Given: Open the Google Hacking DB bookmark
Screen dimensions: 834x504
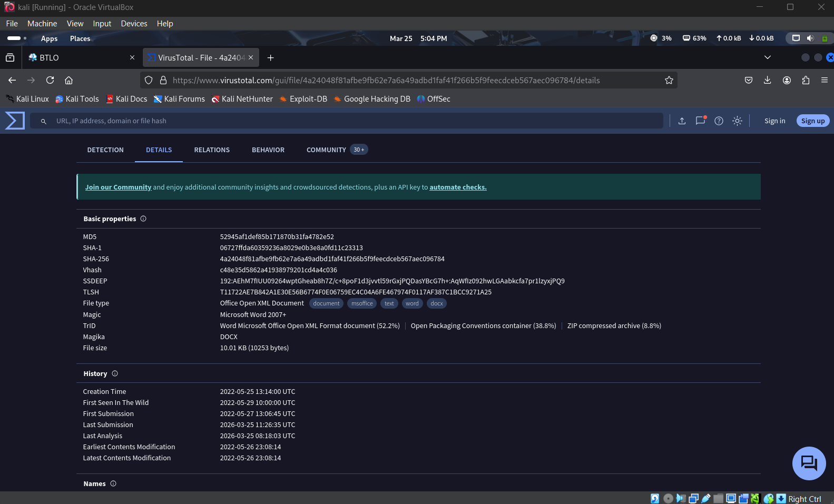Looking at the screenshot, I should click(371, 99).
